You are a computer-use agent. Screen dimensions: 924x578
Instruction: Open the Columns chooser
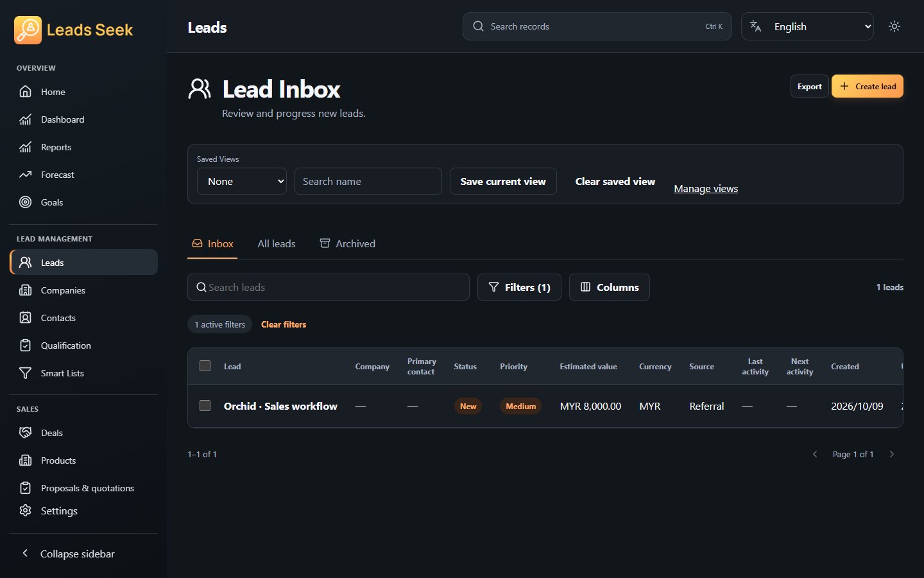pyautogui.click(x=610, y=287)
